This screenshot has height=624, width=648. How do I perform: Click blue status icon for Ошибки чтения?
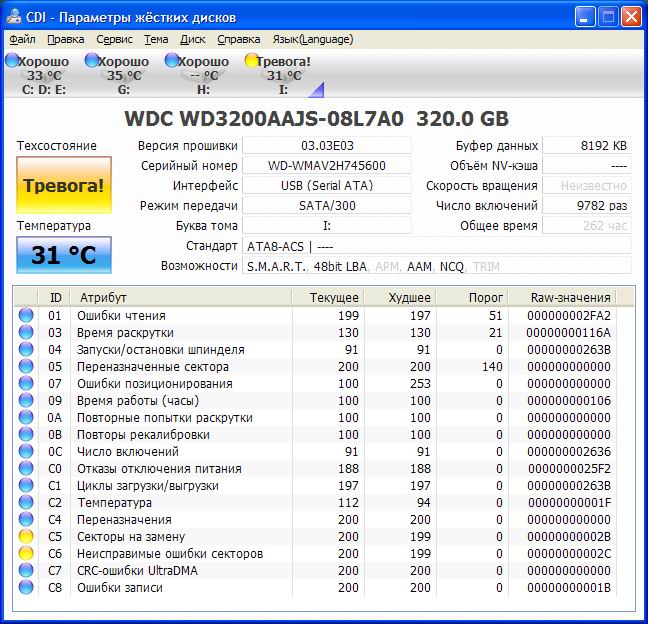tap(26, 315)
